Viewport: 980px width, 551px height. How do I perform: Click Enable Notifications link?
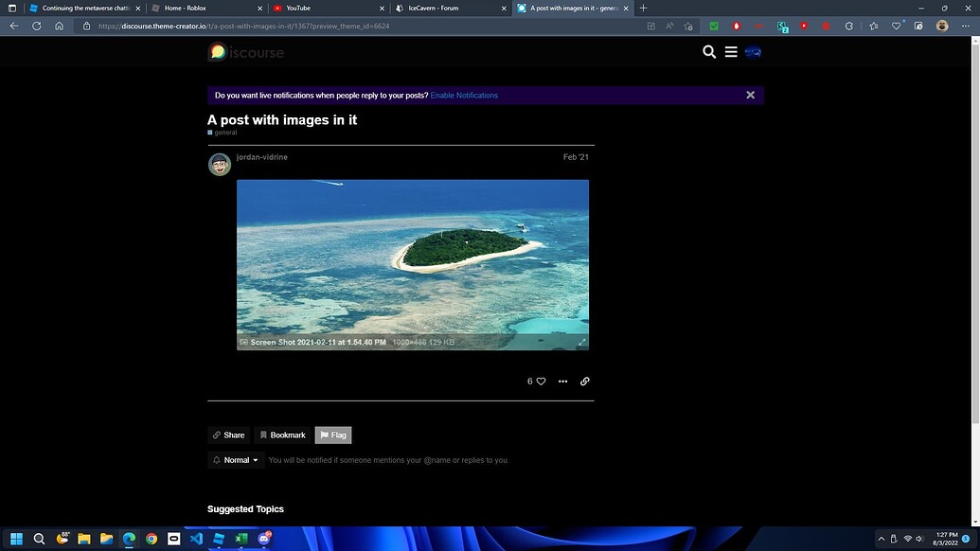(464, 96)
